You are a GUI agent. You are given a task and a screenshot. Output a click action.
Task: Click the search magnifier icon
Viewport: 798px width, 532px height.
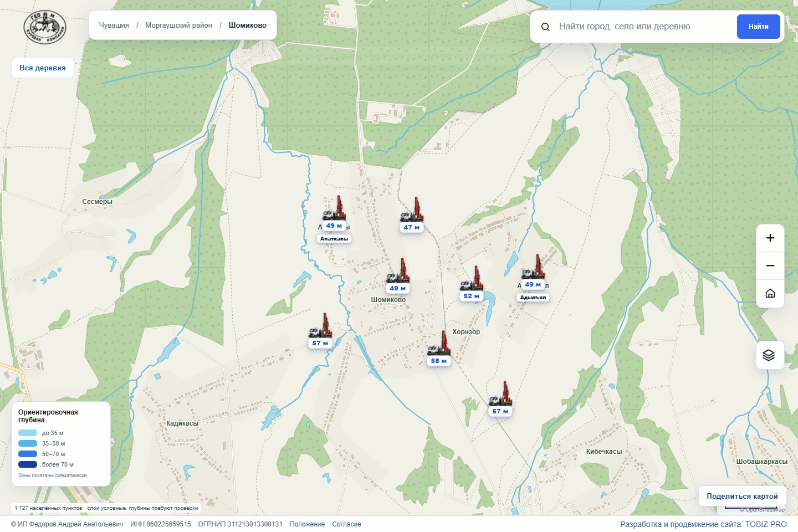pyautogui.click(x=545, y=27)
